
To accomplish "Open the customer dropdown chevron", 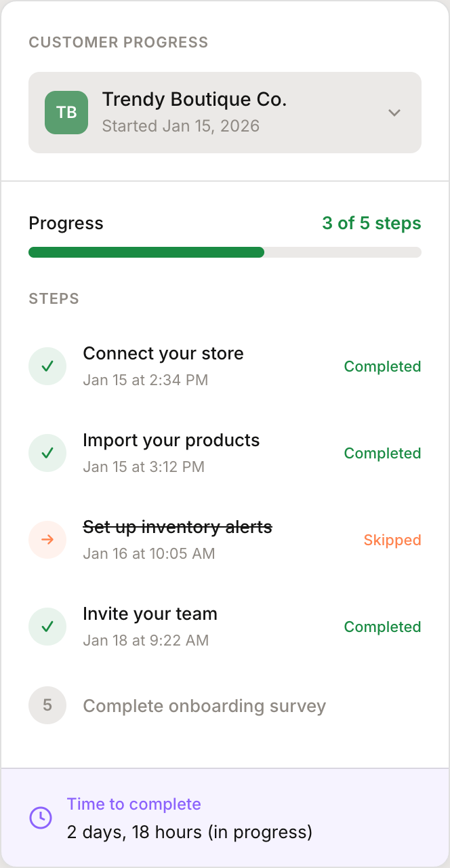I will tap(394, 113).
